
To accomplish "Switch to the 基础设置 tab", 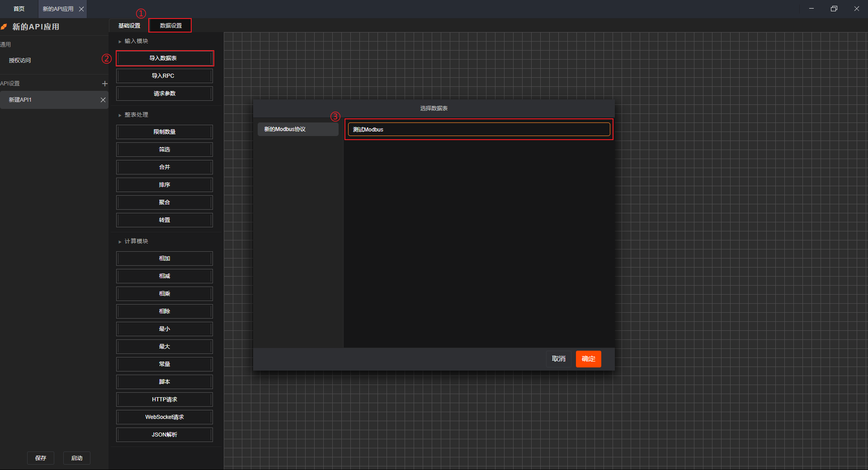I will tap(129, 26).
